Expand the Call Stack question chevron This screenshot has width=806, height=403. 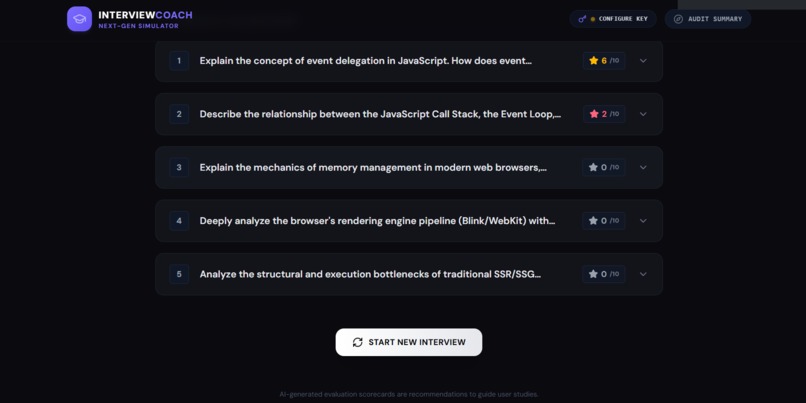(x=643, y=114)
